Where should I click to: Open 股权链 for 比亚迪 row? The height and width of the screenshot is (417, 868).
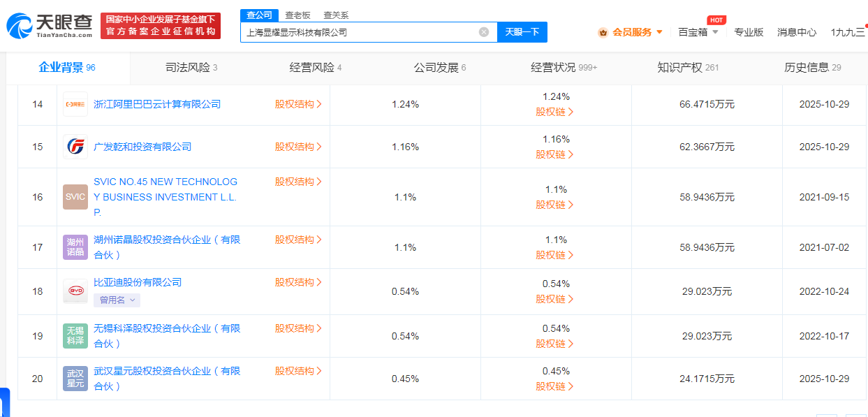pos(555,299)
